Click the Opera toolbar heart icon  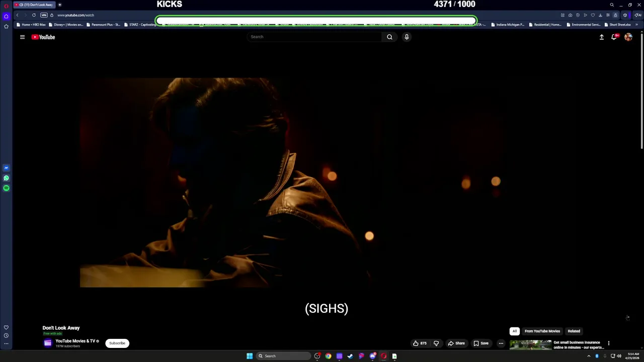[x=593, y=15]
